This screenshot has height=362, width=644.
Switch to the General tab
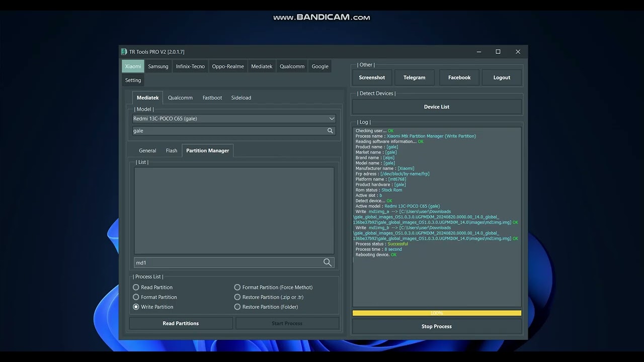(x=147, y=150)
